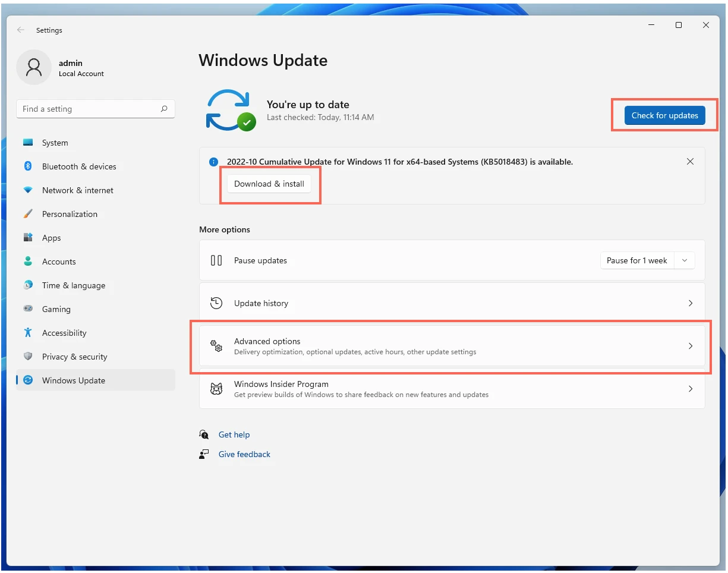Click the Gaming controller icon
This screenshot has height=573, width=728.
tap(28, 309)
